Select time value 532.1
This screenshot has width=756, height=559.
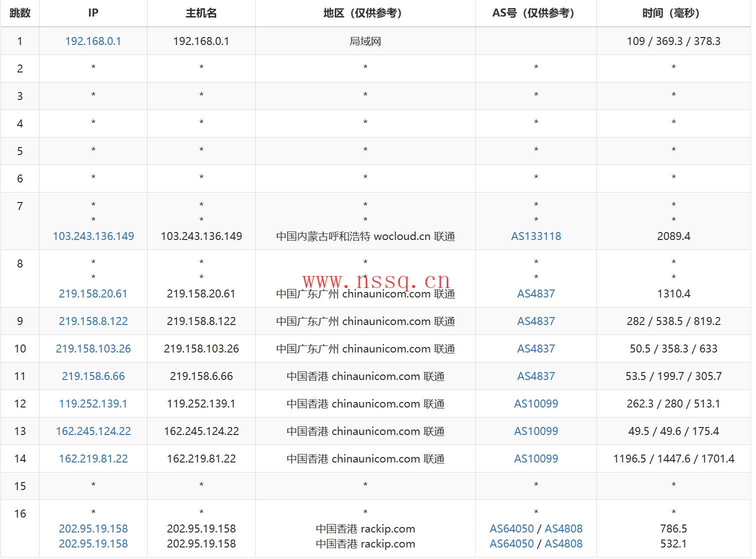pyautogui.click(x=673, y=543)
